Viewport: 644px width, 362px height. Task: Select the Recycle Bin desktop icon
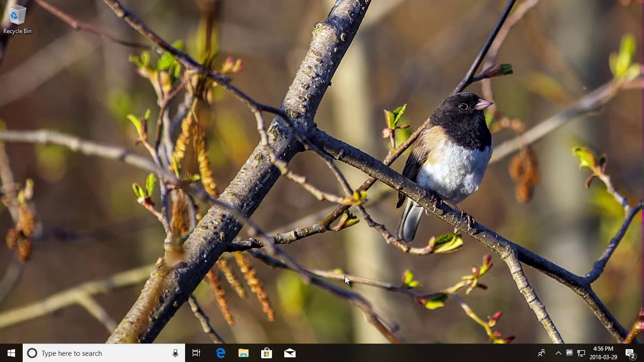[17, 20]
